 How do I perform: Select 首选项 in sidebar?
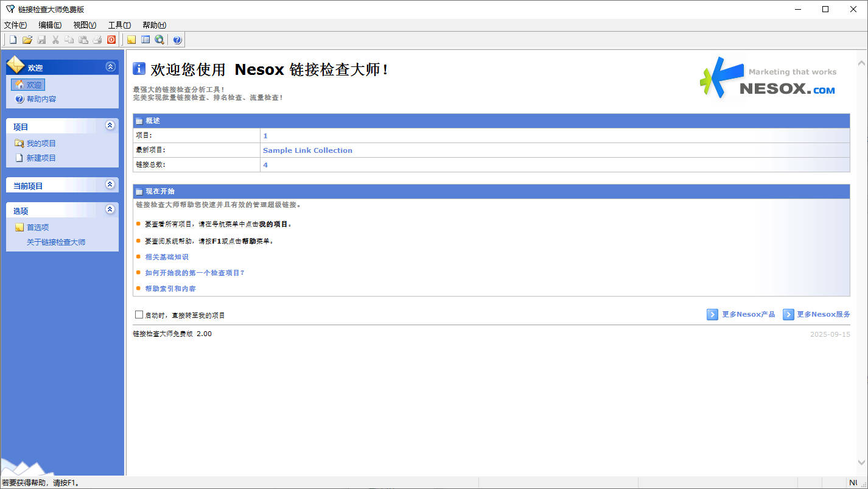point(38,227)
